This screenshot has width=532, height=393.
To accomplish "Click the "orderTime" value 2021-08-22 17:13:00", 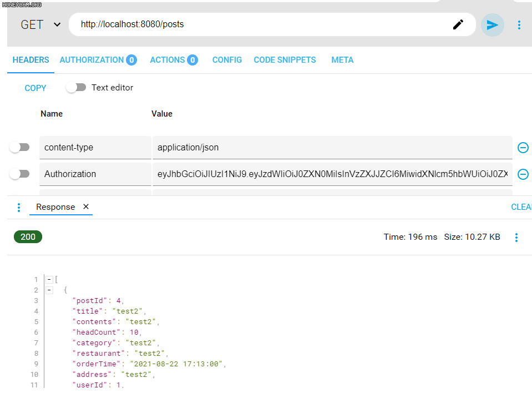I will click(176, 364).
